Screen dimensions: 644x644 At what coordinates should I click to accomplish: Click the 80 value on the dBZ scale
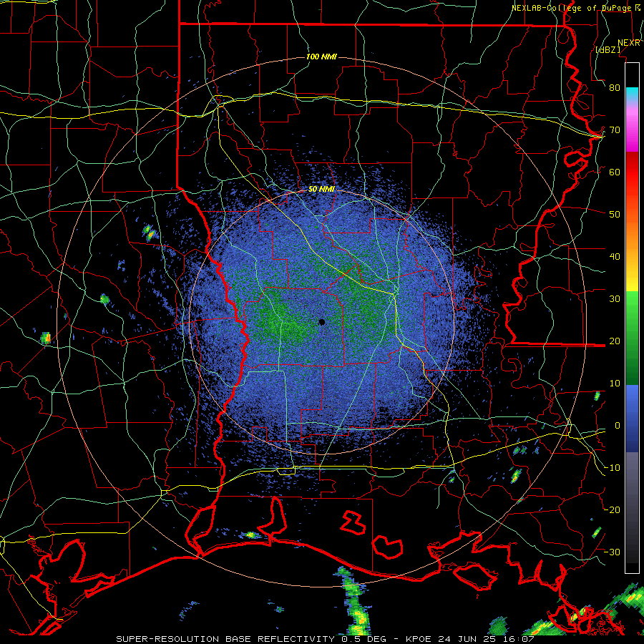(x=615, y=88)
